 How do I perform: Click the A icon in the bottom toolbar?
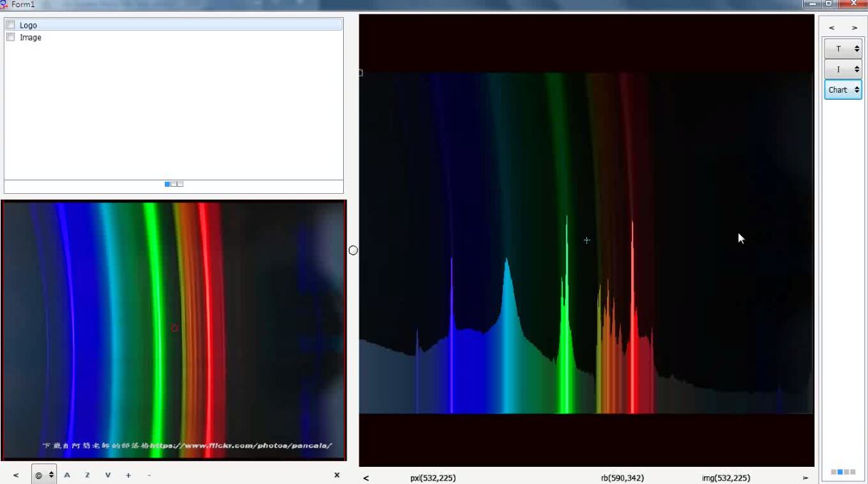click(x=67, y=475)
